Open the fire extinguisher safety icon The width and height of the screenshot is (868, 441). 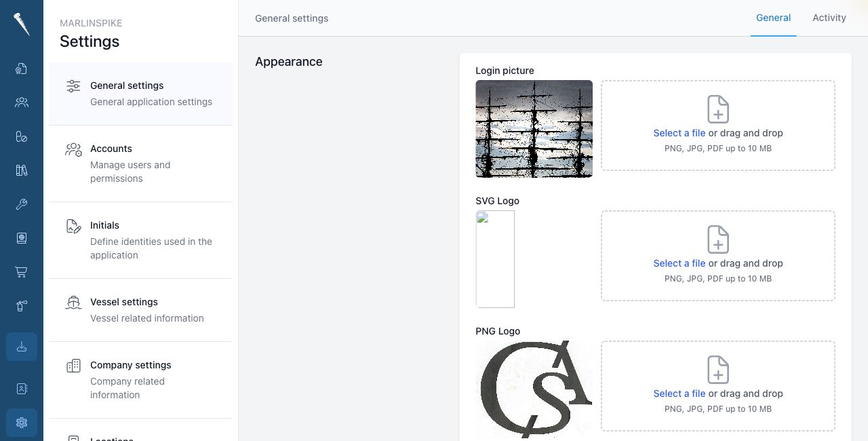(22, 306)
